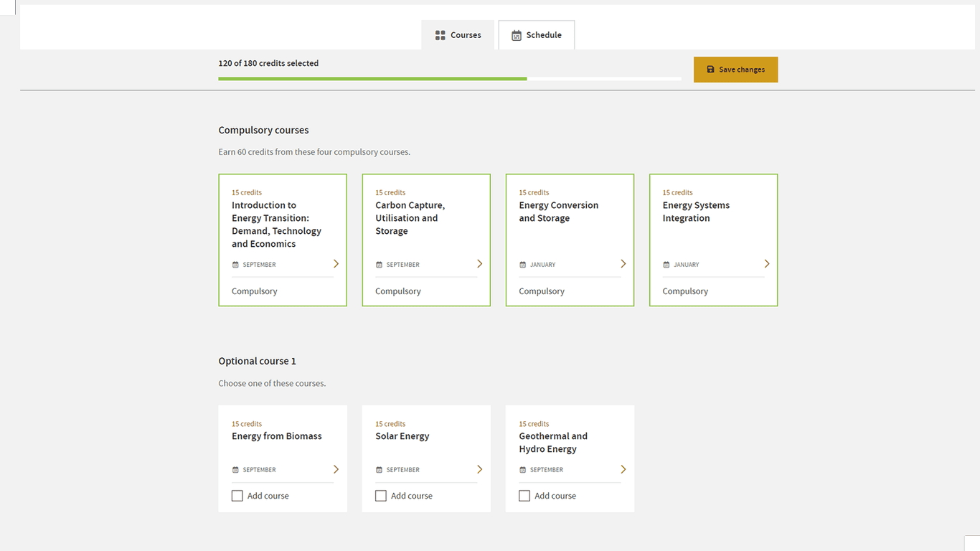Viewport: 980px width, 551px height.
Task: Click the calendar icon on Schedule tab
Action: [x=516, y=35]
